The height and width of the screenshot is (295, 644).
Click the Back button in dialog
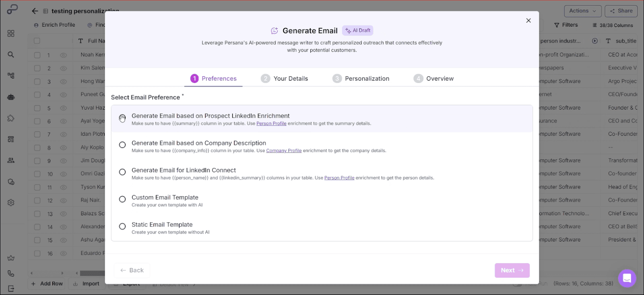[132, 270]
